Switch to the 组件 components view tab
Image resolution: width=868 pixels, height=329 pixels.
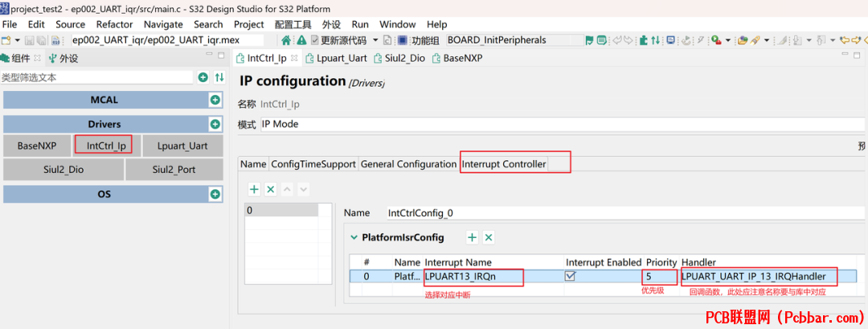coord(22,58)
